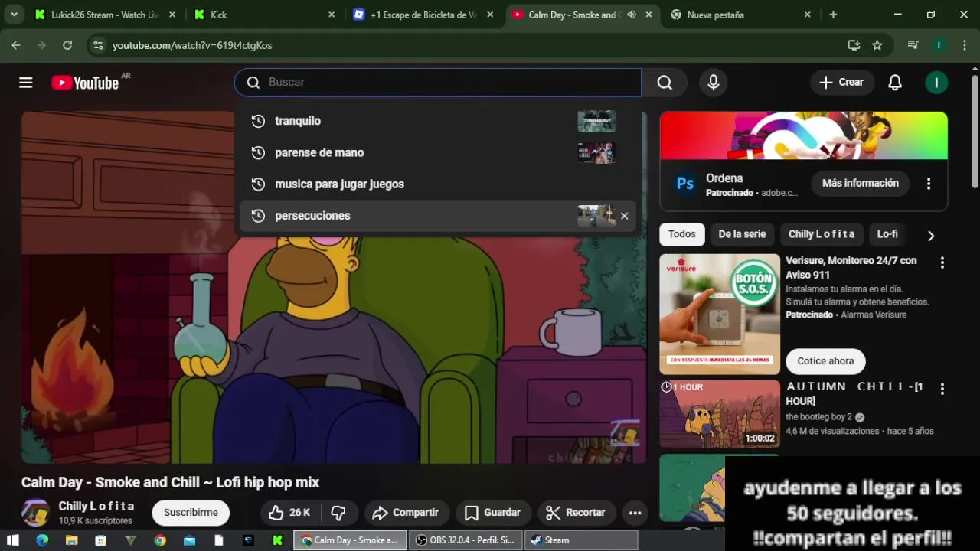
Task: Bookmark this page with the star
Action: tap(877, 45)
